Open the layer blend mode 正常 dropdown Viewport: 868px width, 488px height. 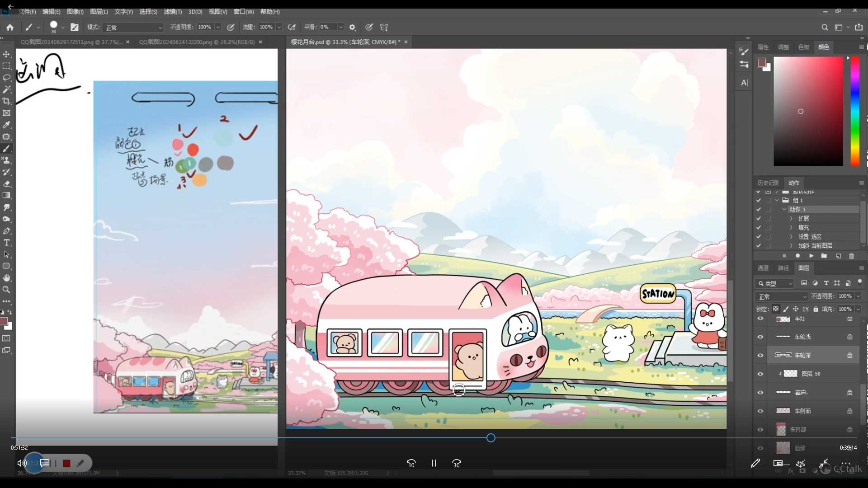781,297
